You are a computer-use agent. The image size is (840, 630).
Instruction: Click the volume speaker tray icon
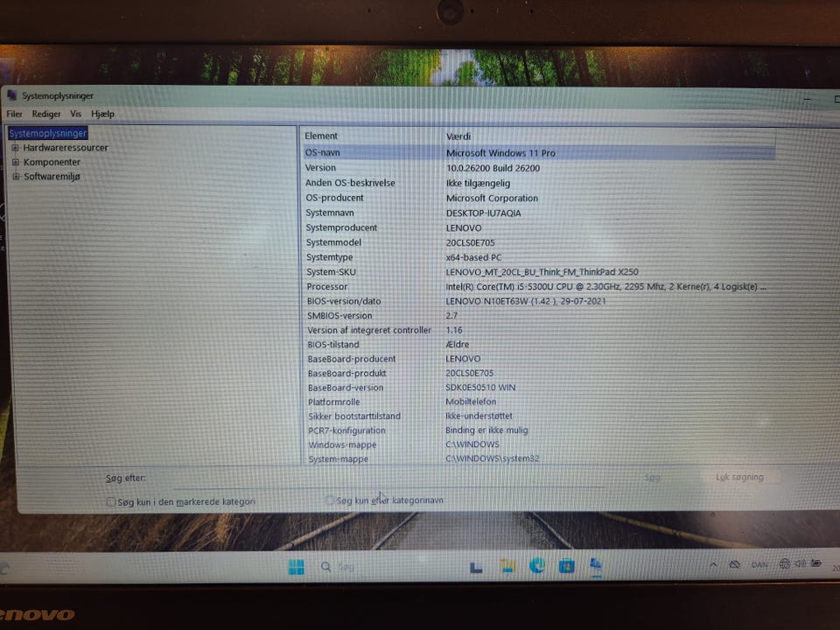[x=801, y=563]
